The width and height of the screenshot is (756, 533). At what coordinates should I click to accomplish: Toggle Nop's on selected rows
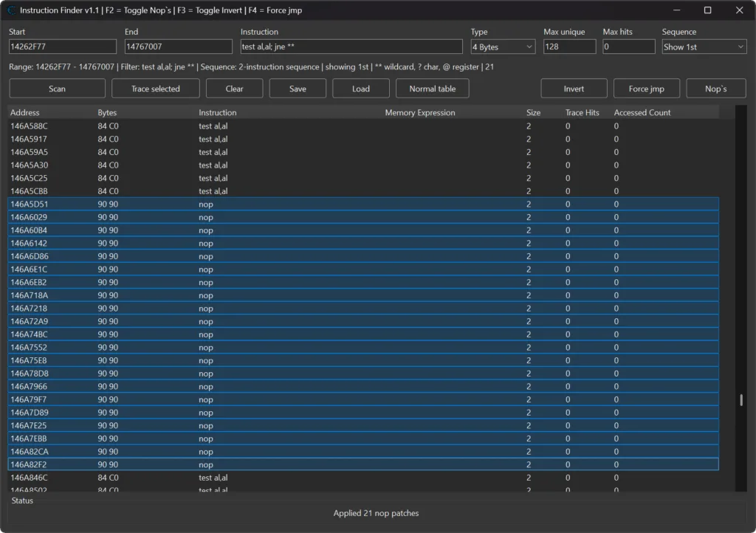coord(716,89)
